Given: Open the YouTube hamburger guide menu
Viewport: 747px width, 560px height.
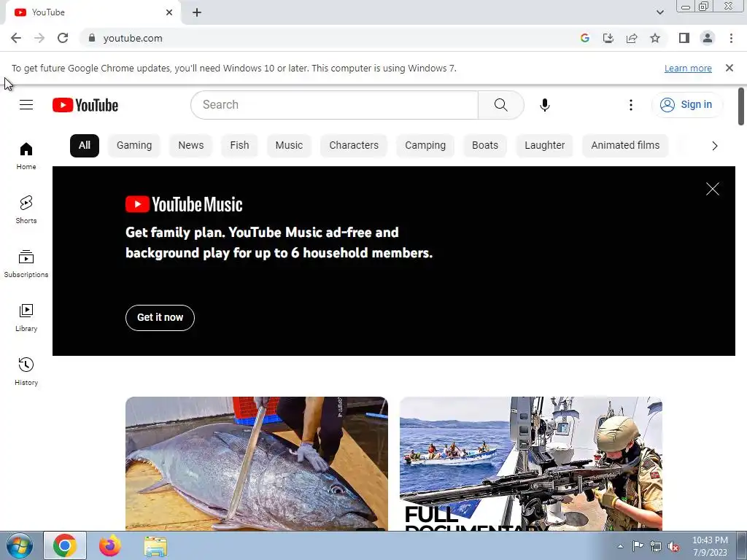Looking at the screenshot, I should (26, 105).
